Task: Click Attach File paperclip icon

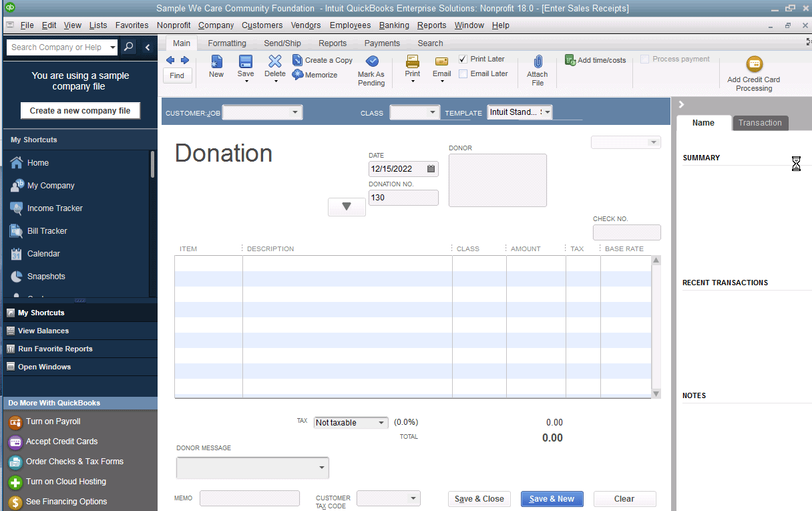Action: click(538, 61)
